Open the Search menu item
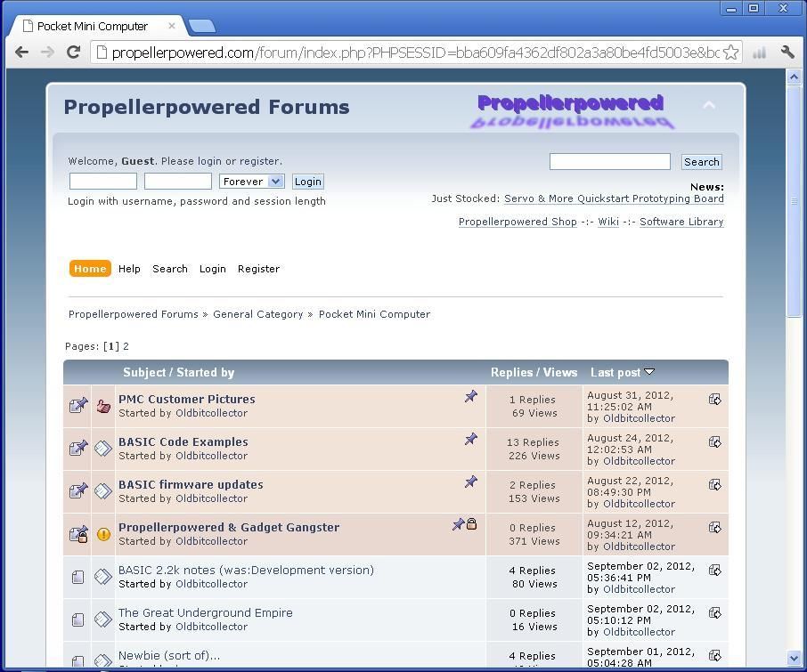807x672 pixels. (170, 269)
